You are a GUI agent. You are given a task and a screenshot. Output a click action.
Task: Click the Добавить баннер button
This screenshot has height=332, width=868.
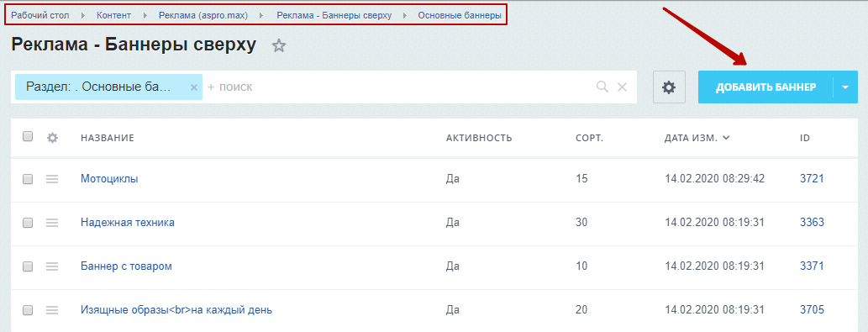click(x=765, y=87)
